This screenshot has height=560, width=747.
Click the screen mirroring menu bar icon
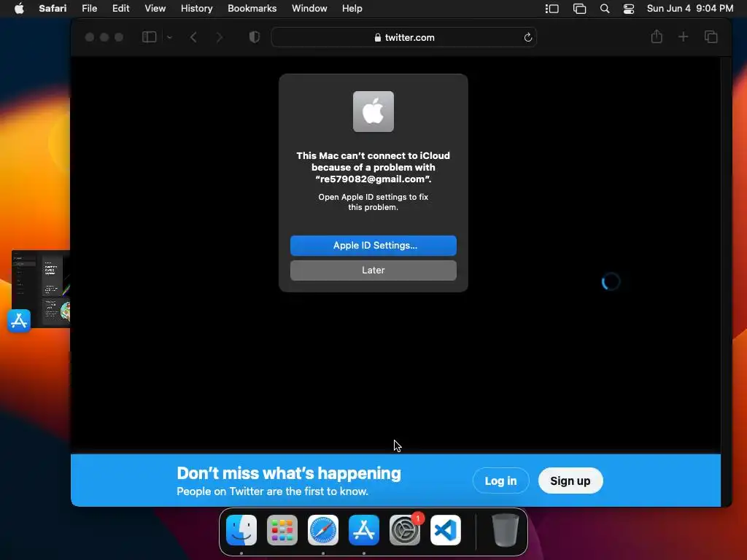[x=579, y=9]
